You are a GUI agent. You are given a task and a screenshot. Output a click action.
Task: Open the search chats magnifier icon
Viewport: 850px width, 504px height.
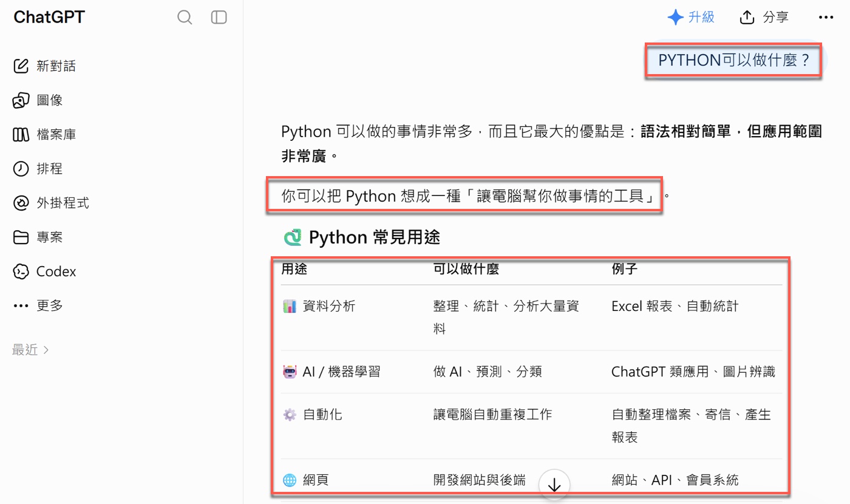[185, 17]
